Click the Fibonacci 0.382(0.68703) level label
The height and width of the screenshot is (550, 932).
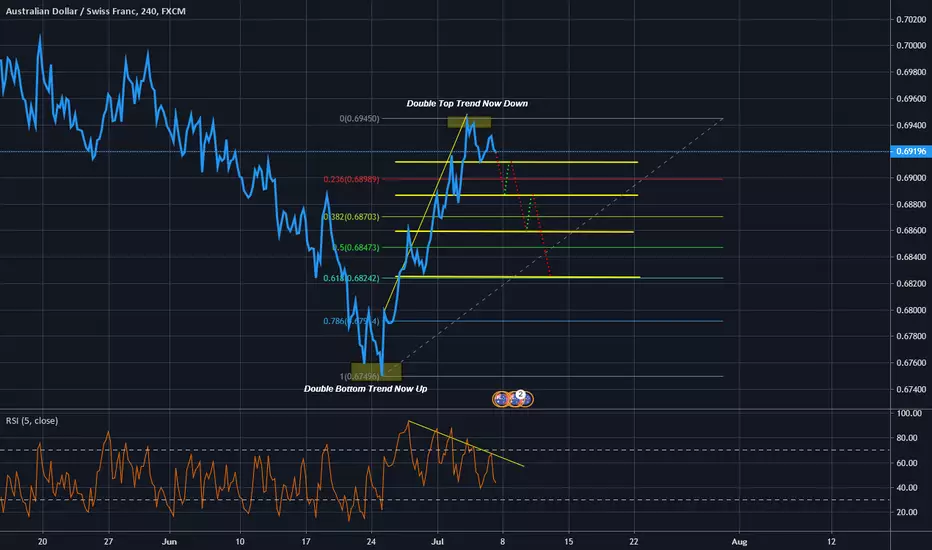click(351, 217)
